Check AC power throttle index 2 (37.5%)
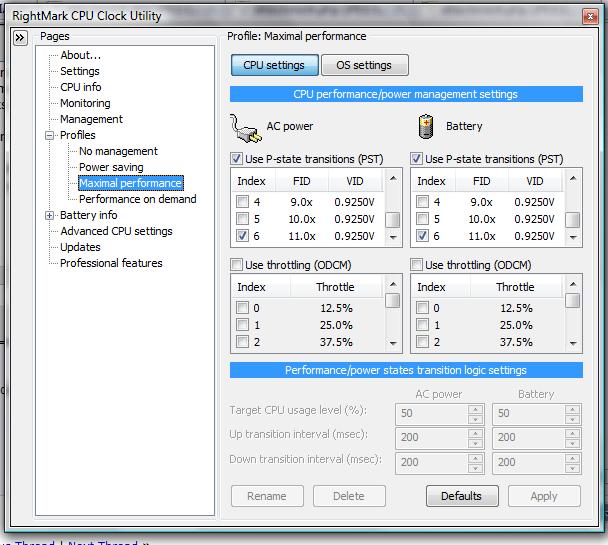Screen dimensions: 608x545 point(242,341)
